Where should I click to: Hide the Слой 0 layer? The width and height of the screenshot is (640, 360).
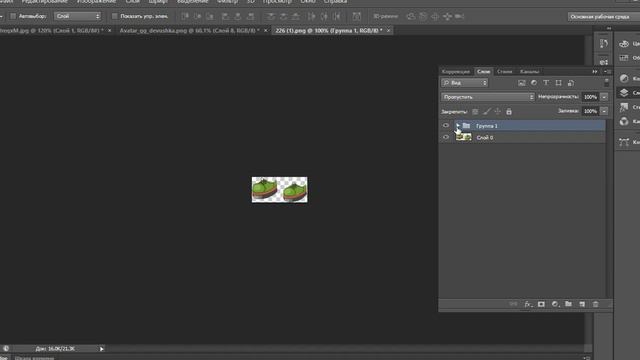pos(446,138)
